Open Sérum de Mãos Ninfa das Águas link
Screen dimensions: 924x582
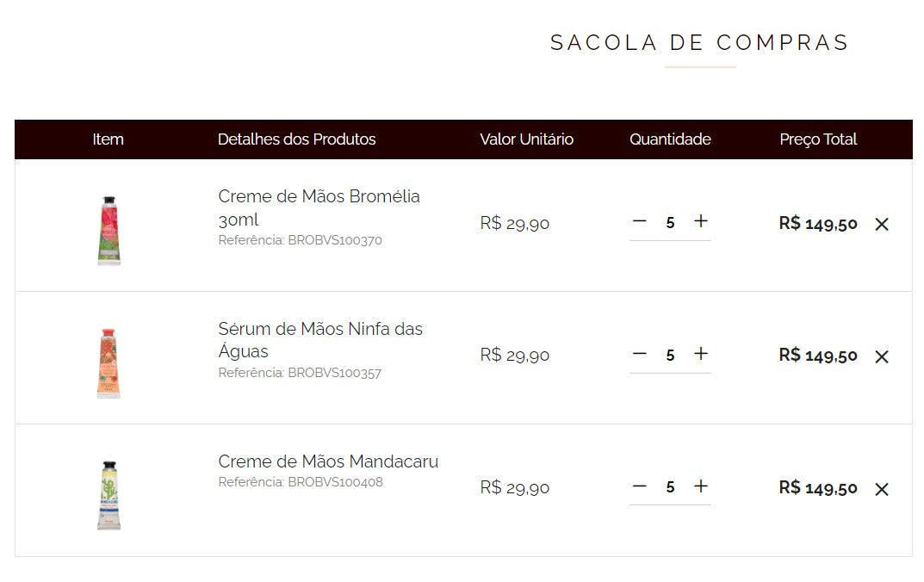click(320, 340)
